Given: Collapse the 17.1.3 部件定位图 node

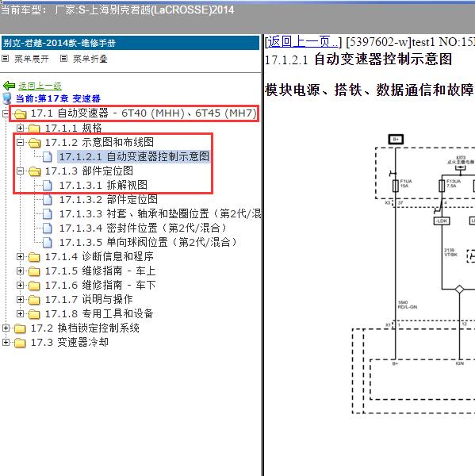Looking at the screenshot, I should (x=20, y=171).
